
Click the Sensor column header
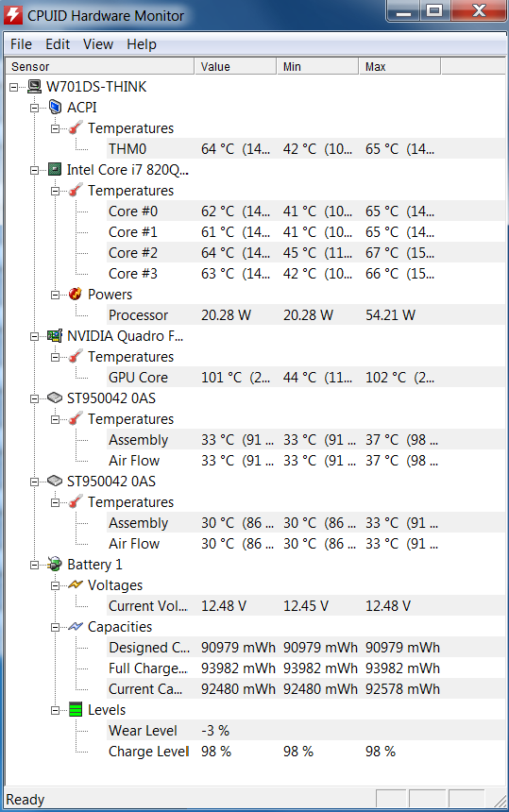tap(99, 66)
